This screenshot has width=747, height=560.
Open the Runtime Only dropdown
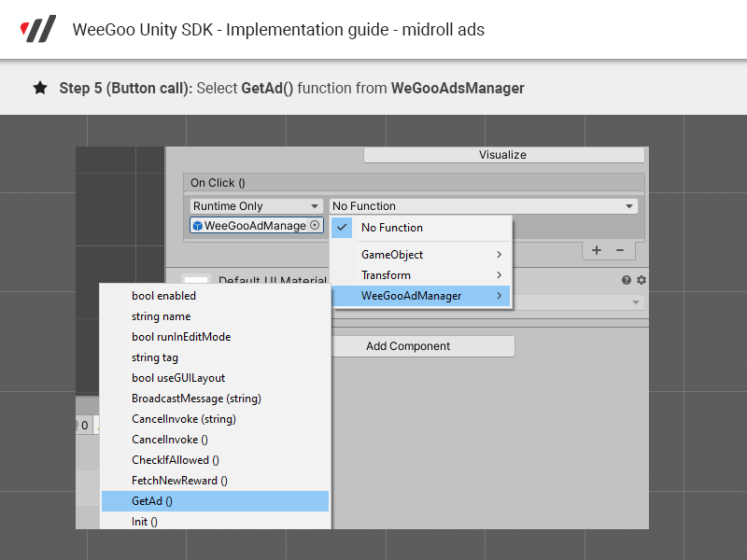point(256,206)
